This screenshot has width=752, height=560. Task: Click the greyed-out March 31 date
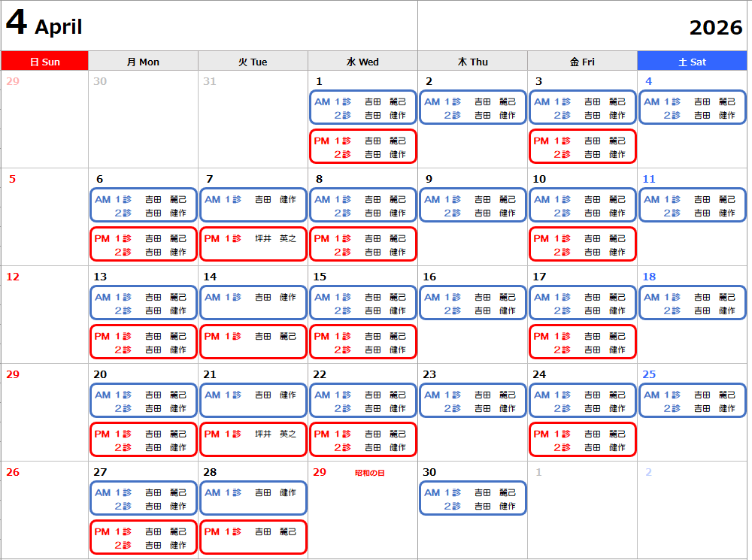point(209,81)
